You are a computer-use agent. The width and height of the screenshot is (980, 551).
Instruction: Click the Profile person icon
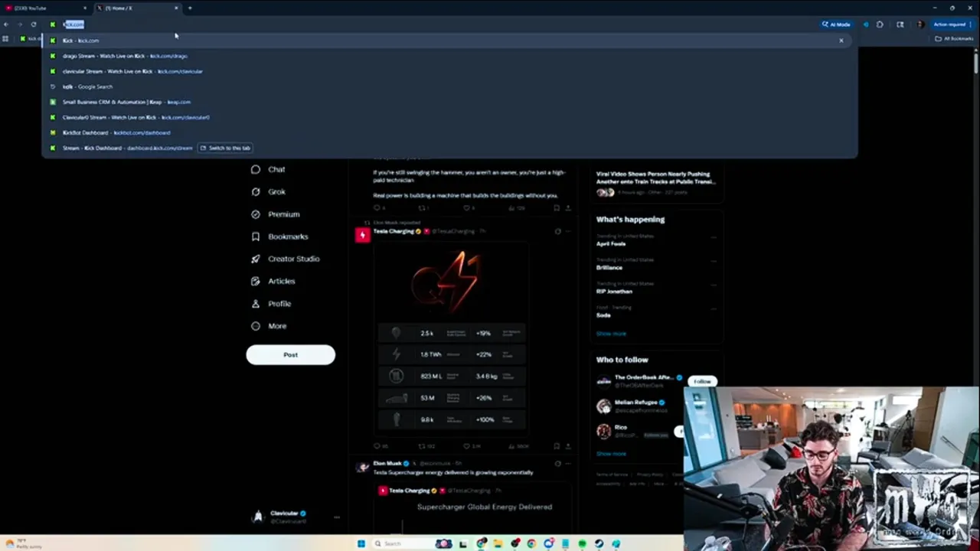click(256, 304)
